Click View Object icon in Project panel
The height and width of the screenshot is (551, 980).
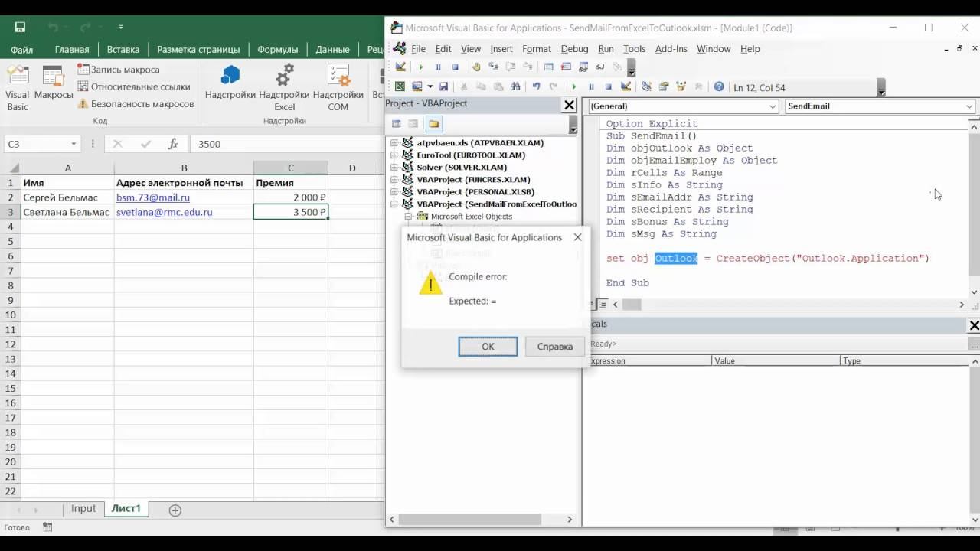click(413, 124)
